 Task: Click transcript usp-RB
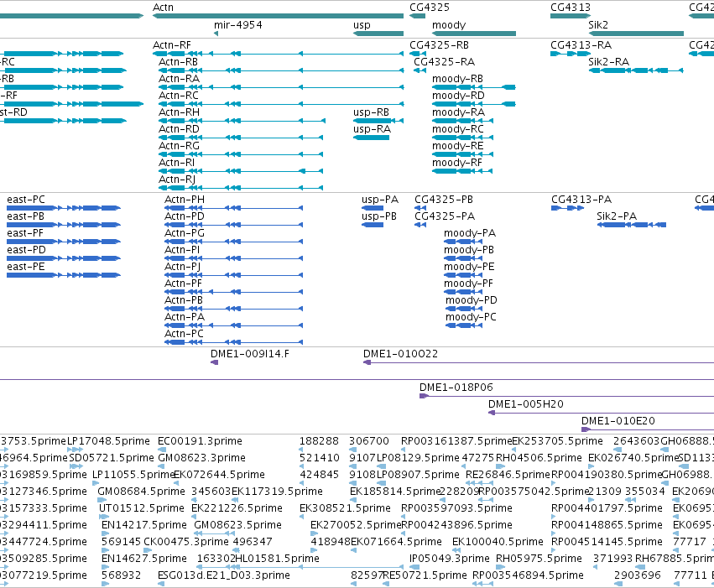coord(371,112)
